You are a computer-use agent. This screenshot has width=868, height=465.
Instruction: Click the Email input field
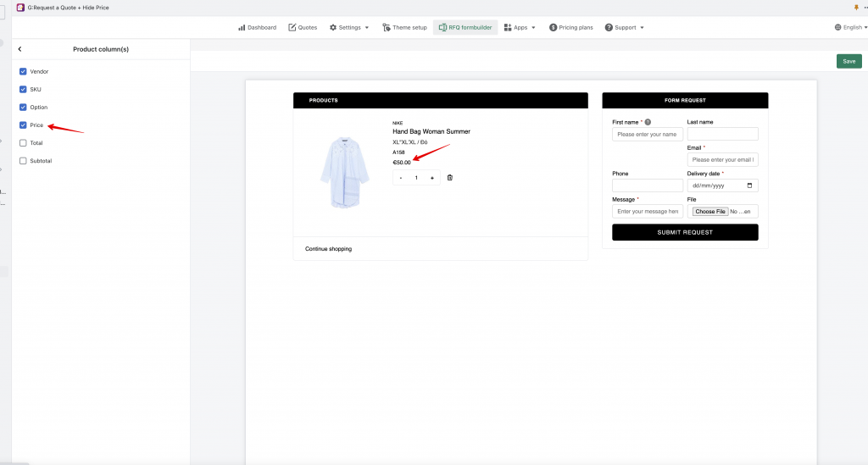[x=722, y=160]
